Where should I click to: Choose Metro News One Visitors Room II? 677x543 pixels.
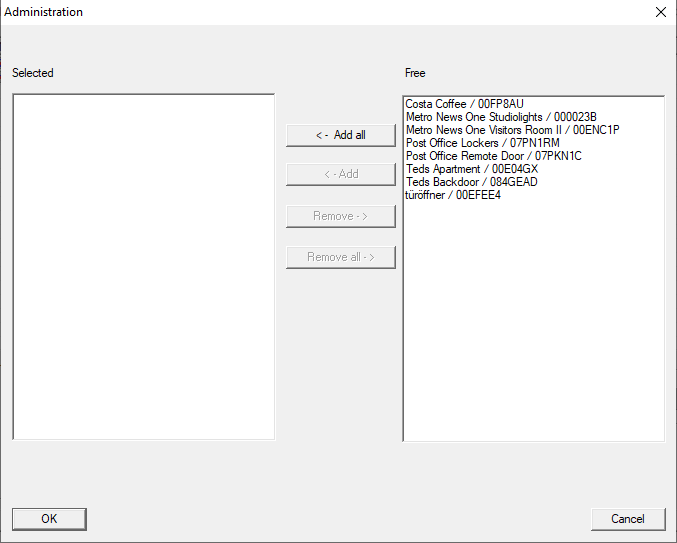(512, 130)
